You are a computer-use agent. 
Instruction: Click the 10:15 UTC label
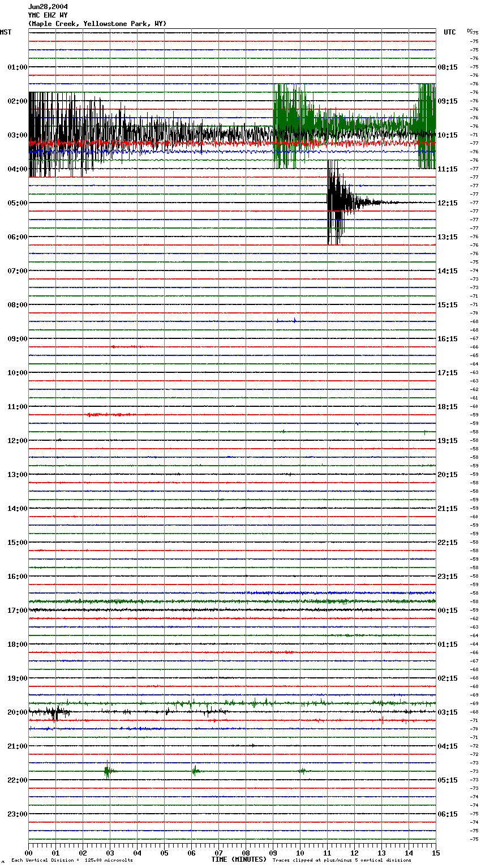click(448, 135)
